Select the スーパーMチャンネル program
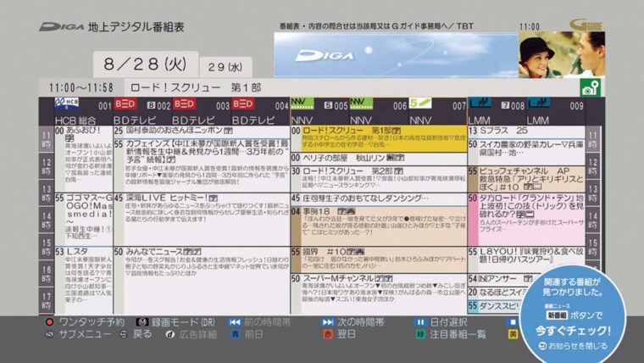The image size is (644, 363). point(379,293)
